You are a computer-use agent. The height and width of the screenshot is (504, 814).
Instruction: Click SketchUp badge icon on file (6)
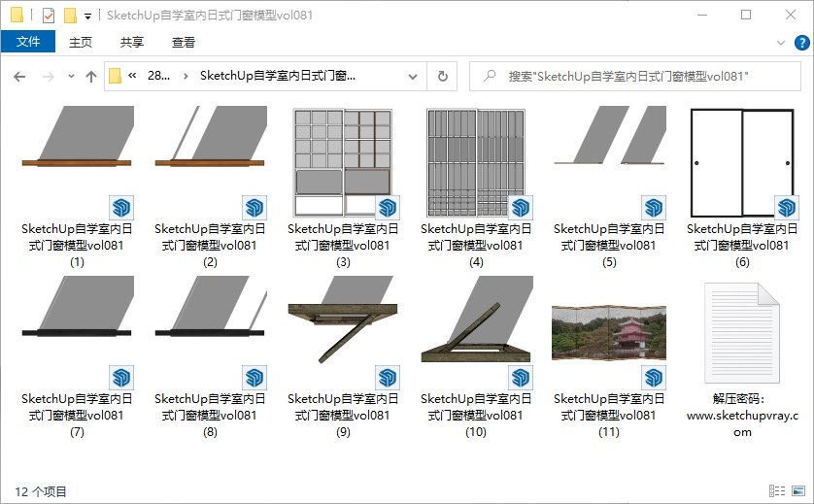tap(787, 208)
